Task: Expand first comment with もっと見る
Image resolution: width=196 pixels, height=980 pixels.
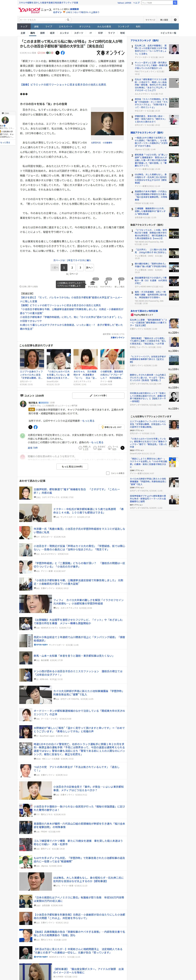Action: point(88,421)
